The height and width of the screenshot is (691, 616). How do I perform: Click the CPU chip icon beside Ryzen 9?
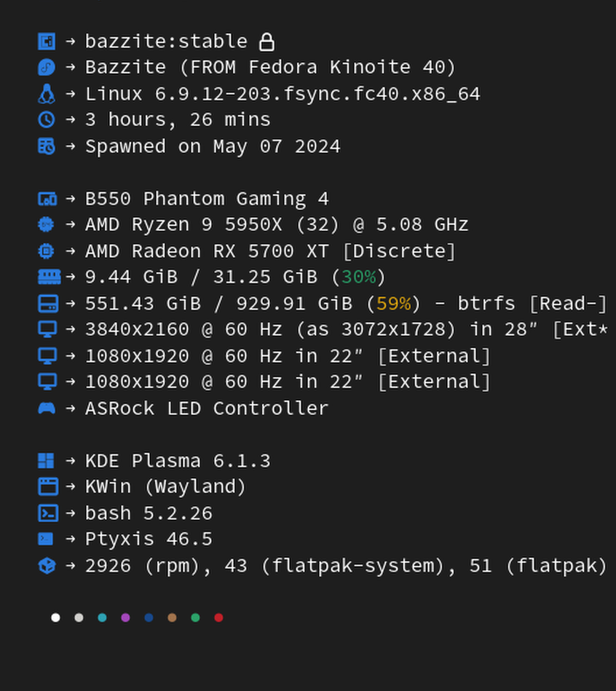coord(47,225)
